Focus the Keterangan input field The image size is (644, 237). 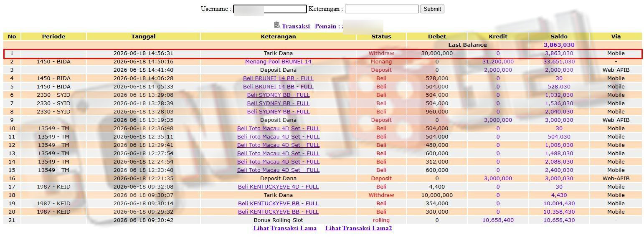(382, 9)
